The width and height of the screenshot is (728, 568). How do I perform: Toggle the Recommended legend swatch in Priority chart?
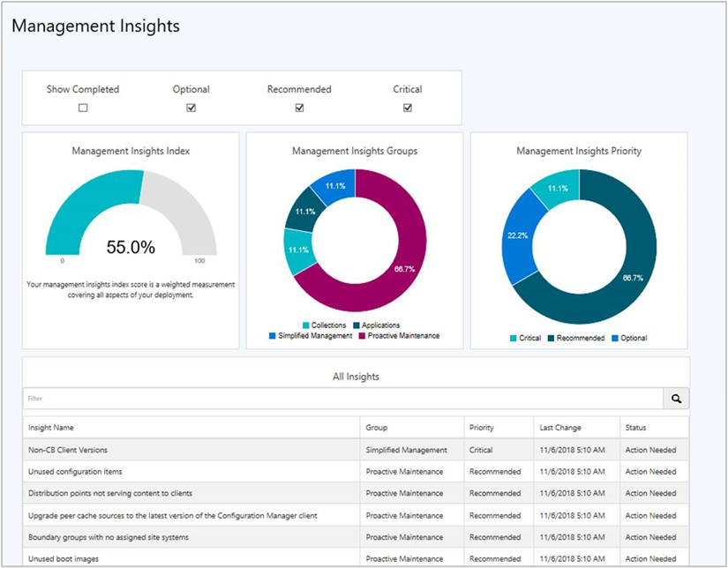tap(551, 339)
